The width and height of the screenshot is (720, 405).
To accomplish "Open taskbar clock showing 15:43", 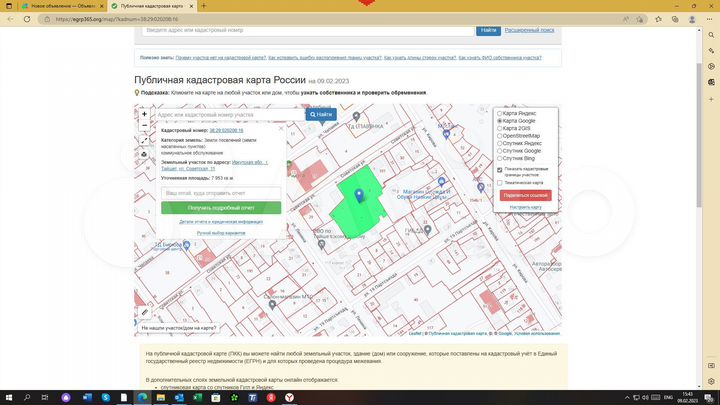I will point(687,397).
